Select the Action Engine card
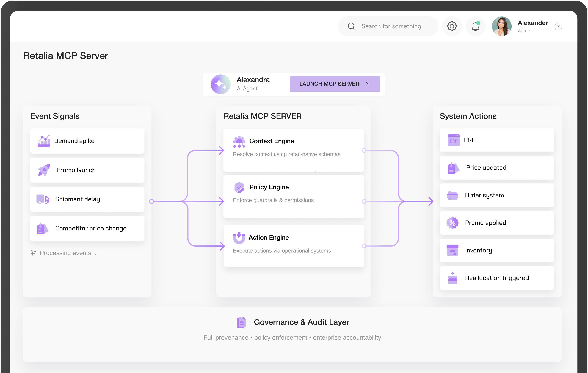 294,246
